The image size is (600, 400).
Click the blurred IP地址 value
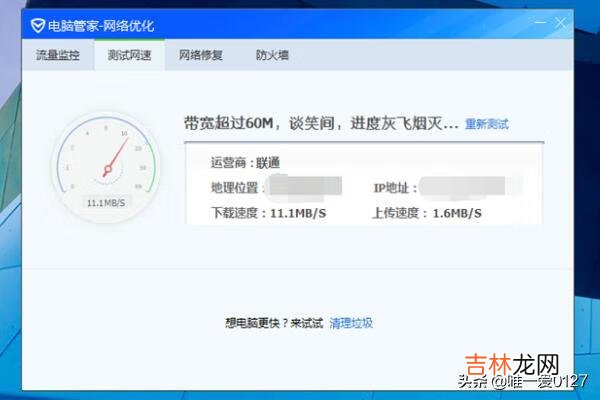coord(470,187)
